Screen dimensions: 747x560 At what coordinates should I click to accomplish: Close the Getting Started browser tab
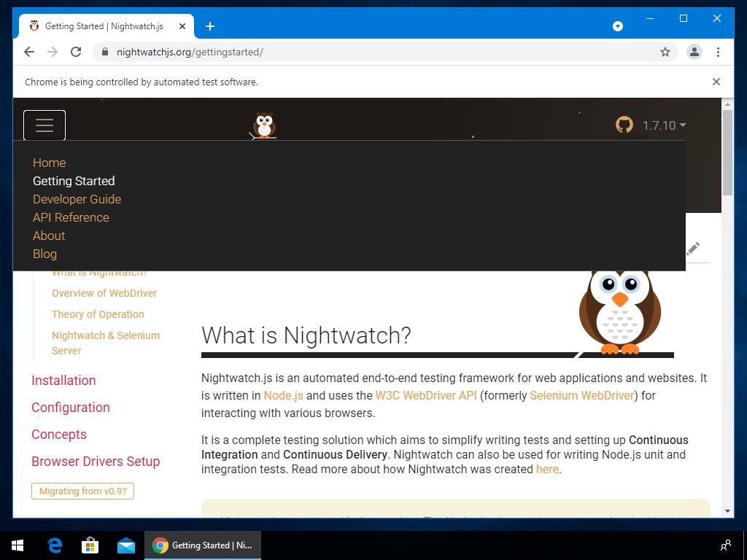(x=182, y=26)
